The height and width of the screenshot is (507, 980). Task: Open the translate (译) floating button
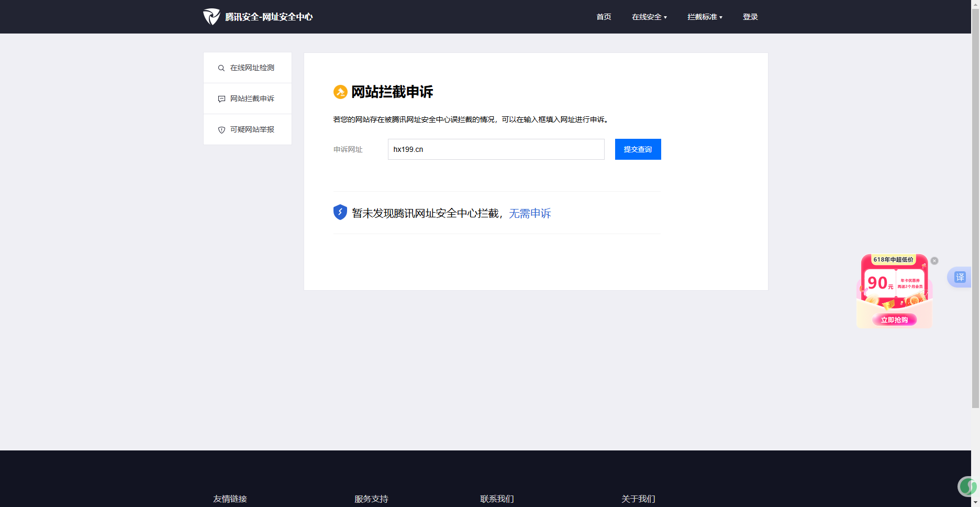pyautogui.click(x=959, y=277)
